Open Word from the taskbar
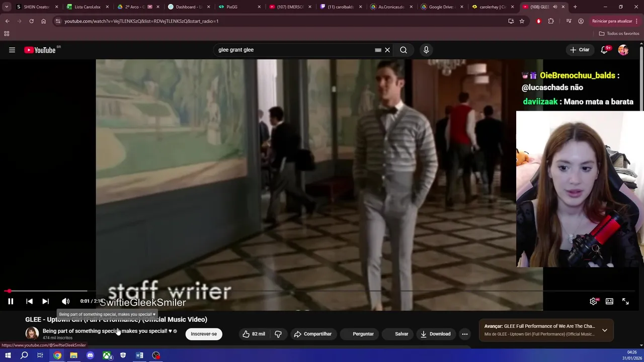 [139, 355]
